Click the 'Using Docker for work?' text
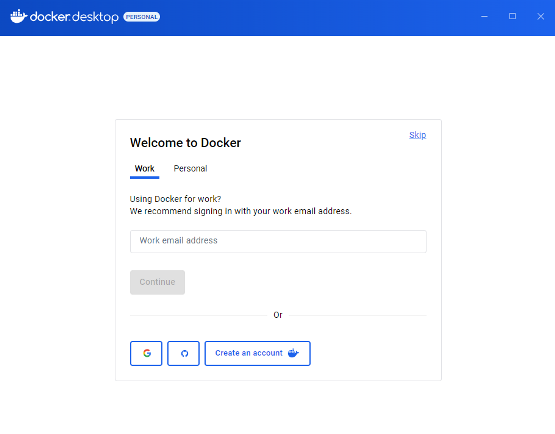The image size is (555, 434). coord(176,199)
